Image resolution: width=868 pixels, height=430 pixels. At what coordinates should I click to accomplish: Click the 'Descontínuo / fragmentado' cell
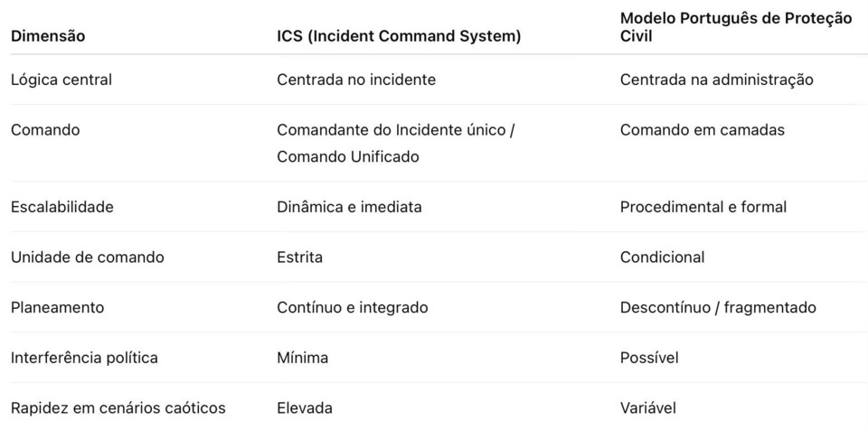(x=718, y=307)
